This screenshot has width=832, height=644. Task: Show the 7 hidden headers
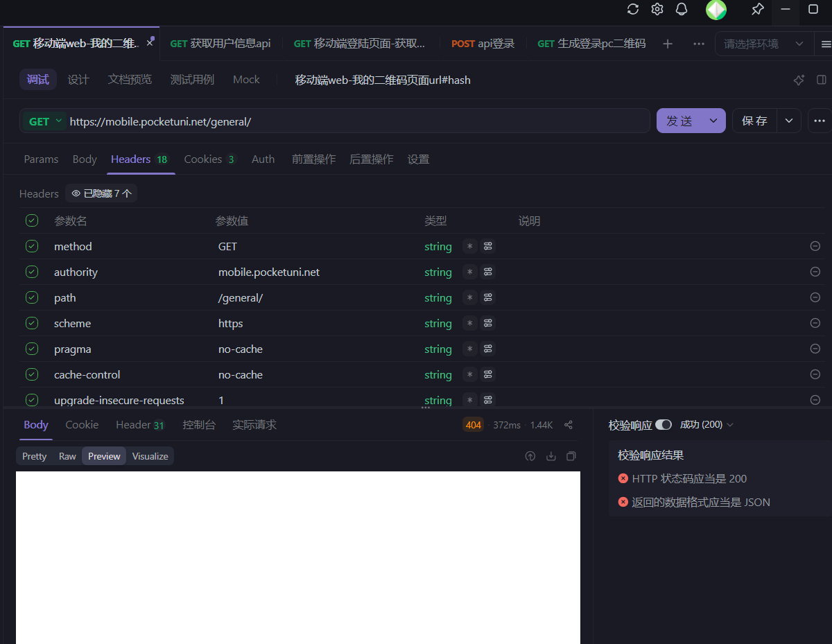pyautogui.click(x=101, y=193)
